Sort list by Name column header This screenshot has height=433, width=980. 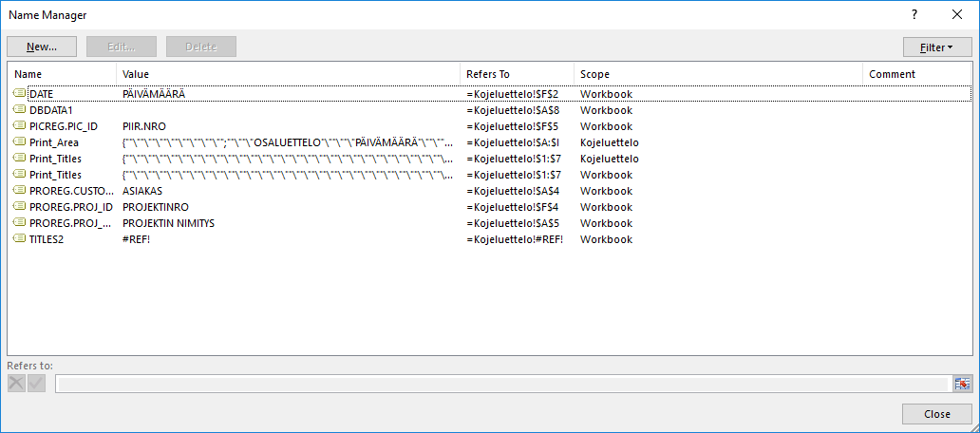coord(62,74)
